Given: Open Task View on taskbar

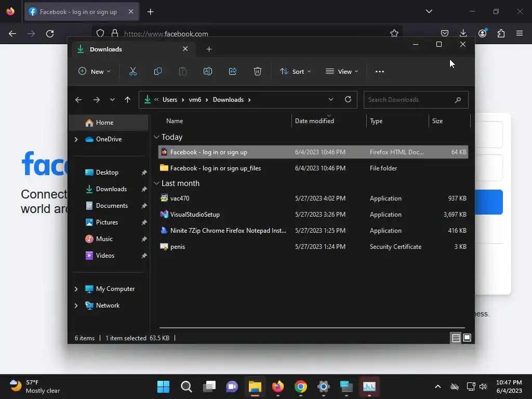Looking at the screenshot, I should click(209, 387).
